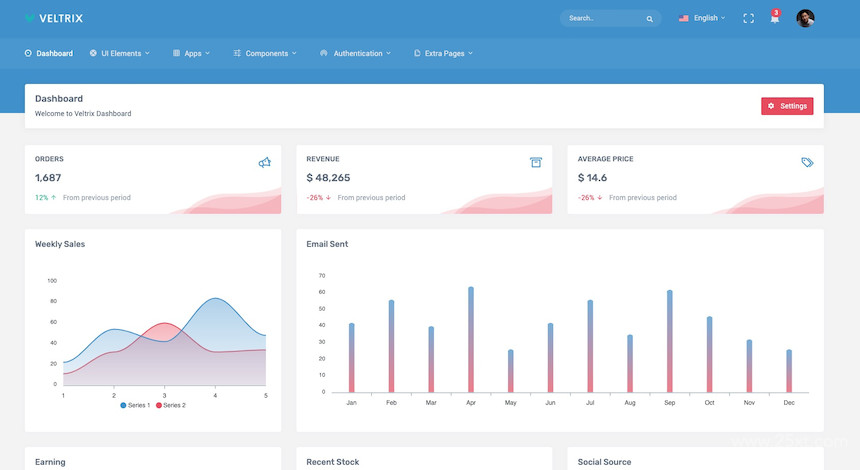Screen dimensions: 860x470
Task: Click the red down arrow in Revenue card
Action: [x=329, y=197]
